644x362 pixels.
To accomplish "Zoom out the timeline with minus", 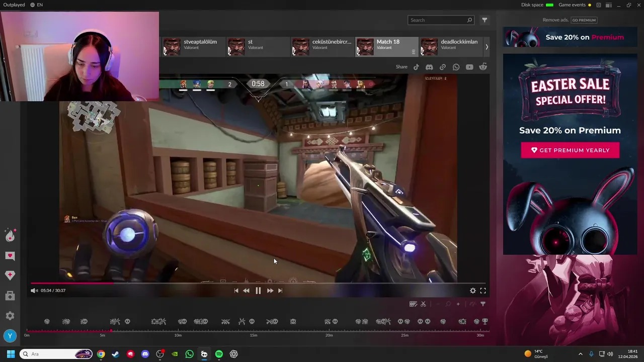I will point(438,304).
